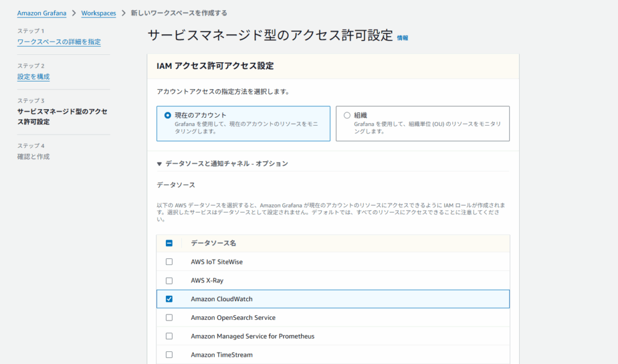This screenshot has width=618, height=364.
Task: Click the Amazon OpenSearch Service label
Action: (x=233, y=318)
